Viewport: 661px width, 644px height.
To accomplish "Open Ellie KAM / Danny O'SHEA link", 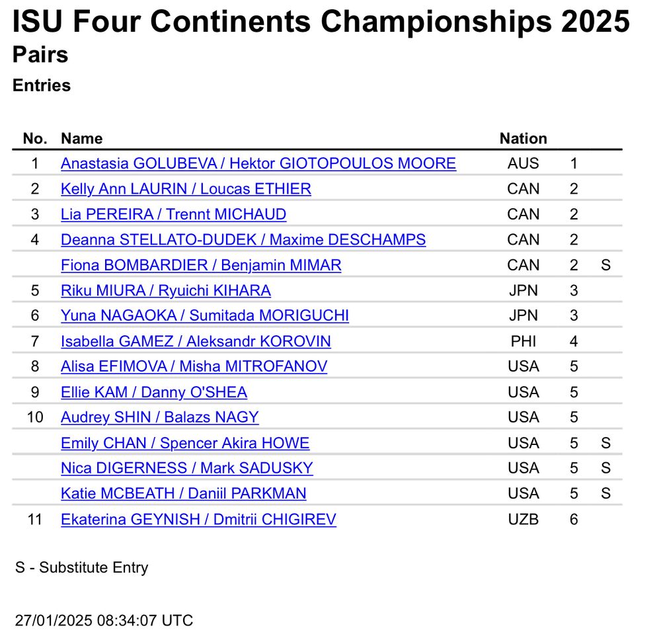I will click(154, 392).
